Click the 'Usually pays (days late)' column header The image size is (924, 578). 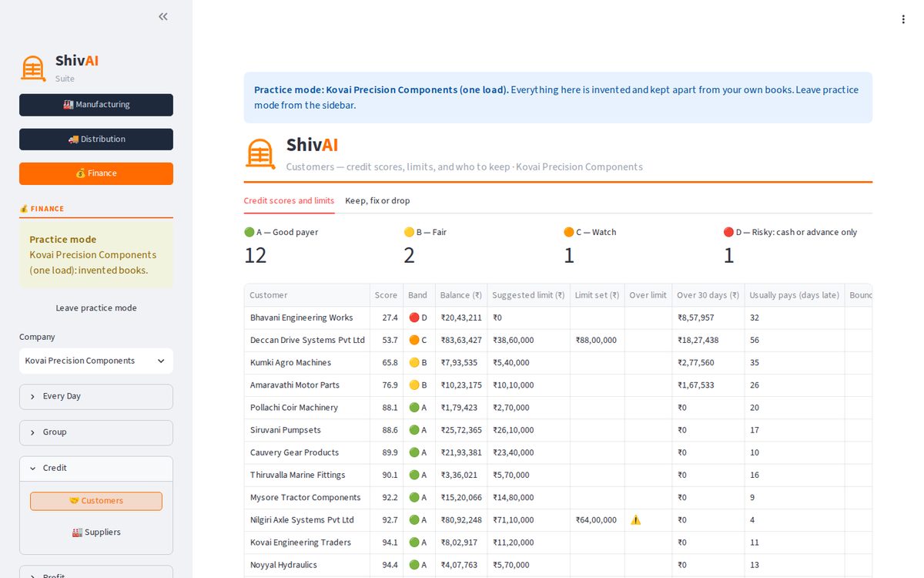click(x=795, y=295)
